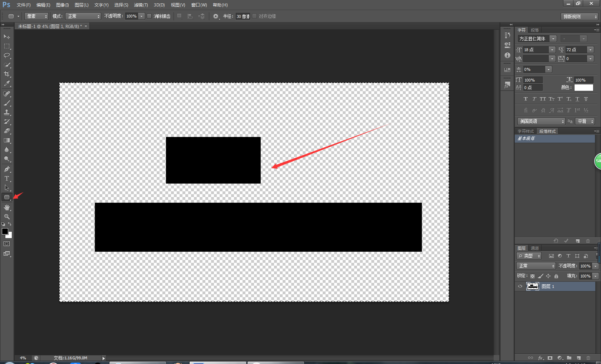Click the black foreground color swatch
Image resolution: width=601 pixels, height=364 pixels.
pos(5,231)
